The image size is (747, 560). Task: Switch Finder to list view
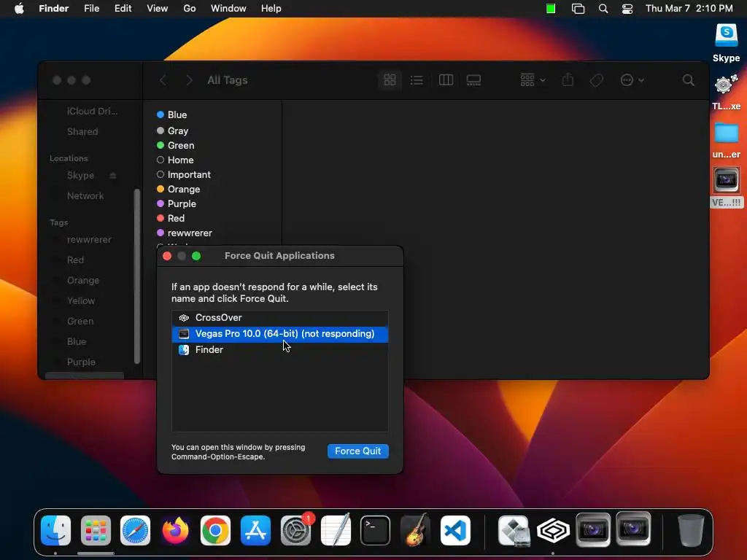point(417,80)
